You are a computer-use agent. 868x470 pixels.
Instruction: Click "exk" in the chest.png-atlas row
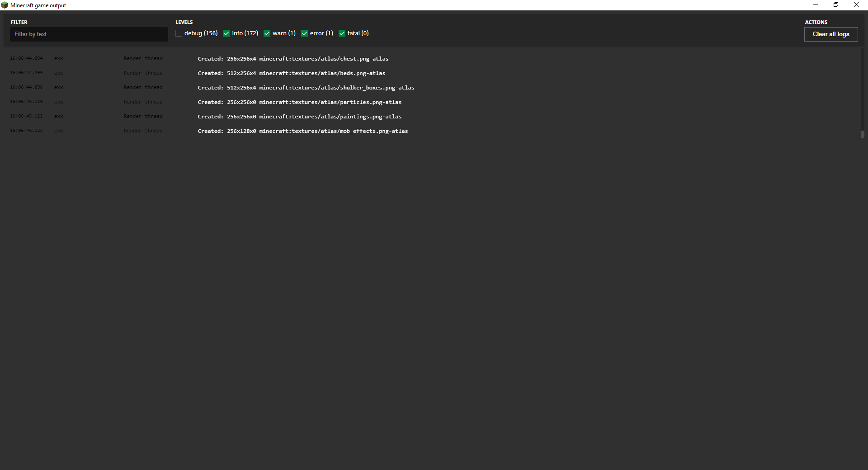[x=59, y=58]
